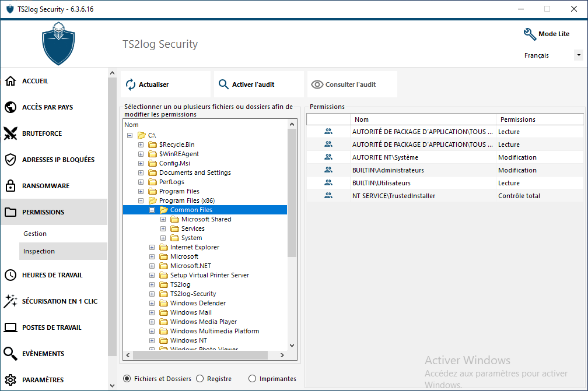588x391 pixels.
Task: Click the TS2log knight shield logo
Action: [58, 44]
